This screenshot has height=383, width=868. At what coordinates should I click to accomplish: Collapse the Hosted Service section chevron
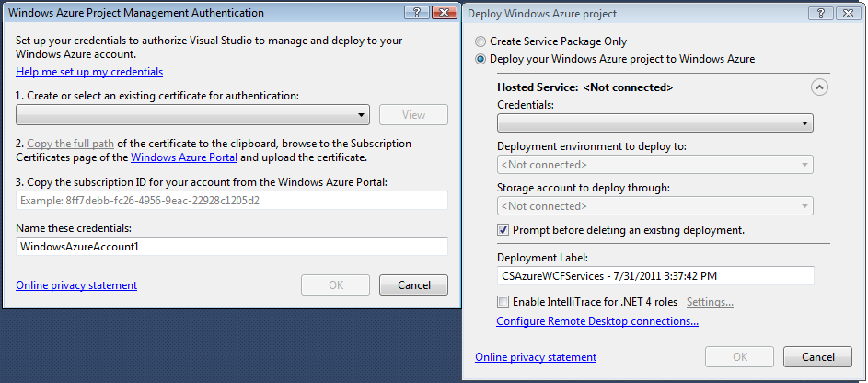(x=819, y=87)
